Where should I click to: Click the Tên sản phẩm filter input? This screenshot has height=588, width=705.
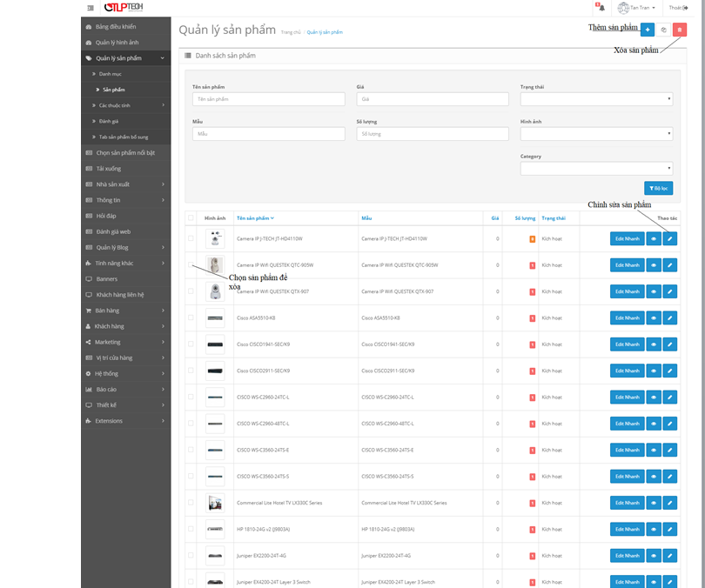(269, 99)
